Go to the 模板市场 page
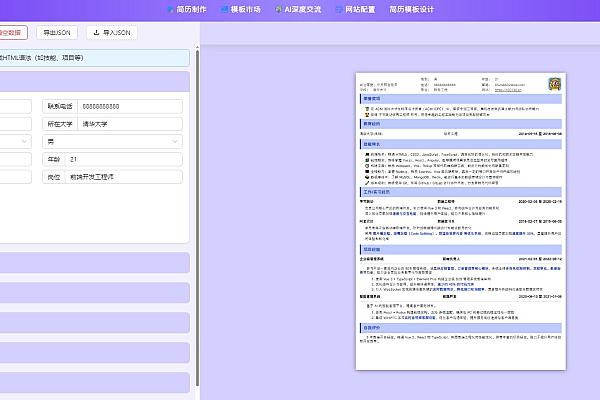 241,9
